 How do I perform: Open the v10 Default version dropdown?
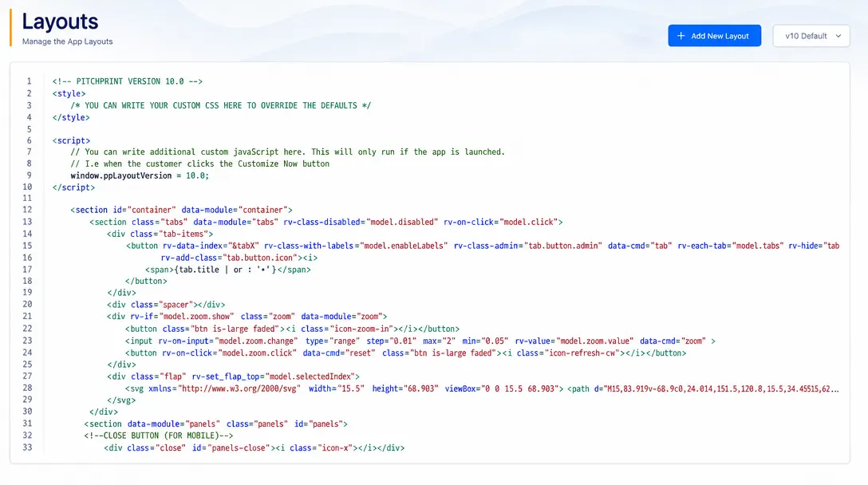click(x=811, y=36)
